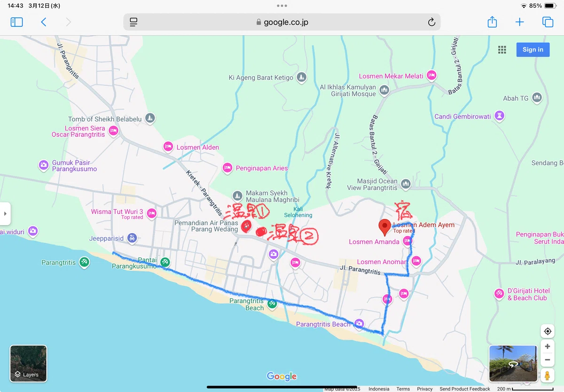Open the Layers map type switcher

click(28, 363)
